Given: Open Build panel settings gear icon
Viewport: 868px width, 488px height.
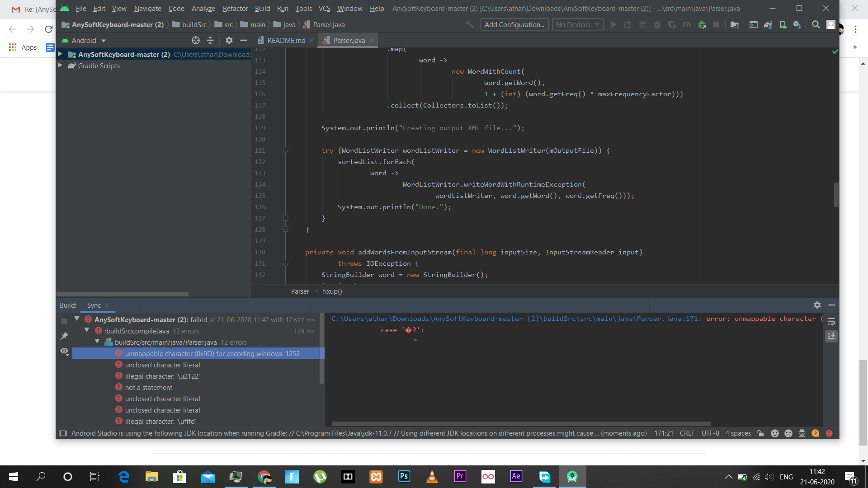Looking at the screenshot, I should point(817,305).
